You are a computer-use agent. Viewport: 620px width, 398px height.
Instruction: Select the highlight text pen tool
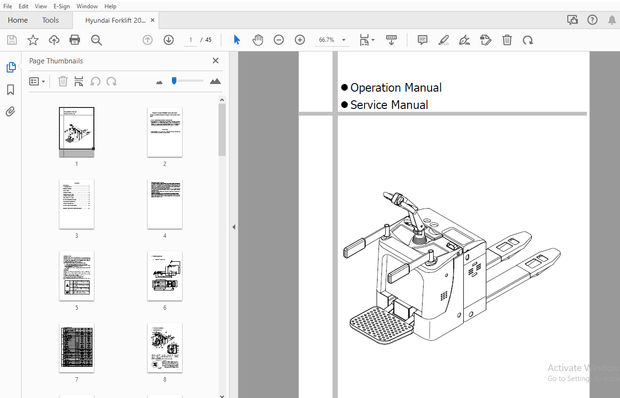(x=444, y=40)
